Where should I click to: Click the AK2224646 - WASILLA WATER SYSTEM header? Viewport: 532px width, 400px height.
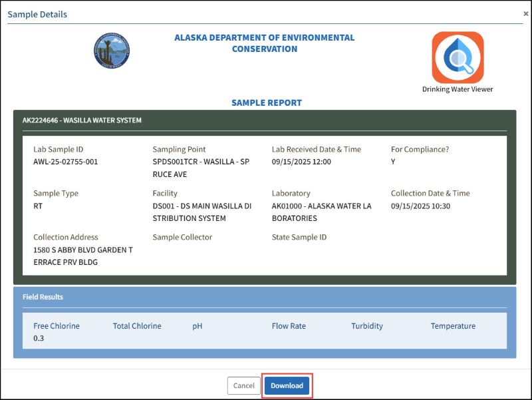click(x=82, y=120)
